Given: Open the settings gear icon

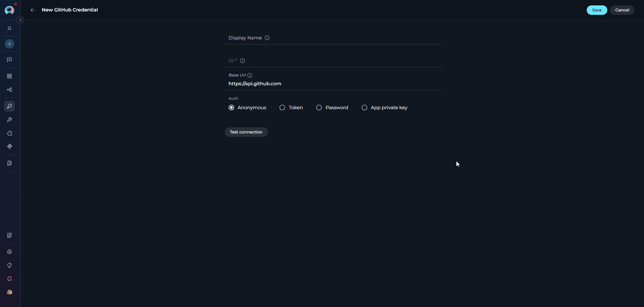Looking at the screenshot, I should click(9, 252).
